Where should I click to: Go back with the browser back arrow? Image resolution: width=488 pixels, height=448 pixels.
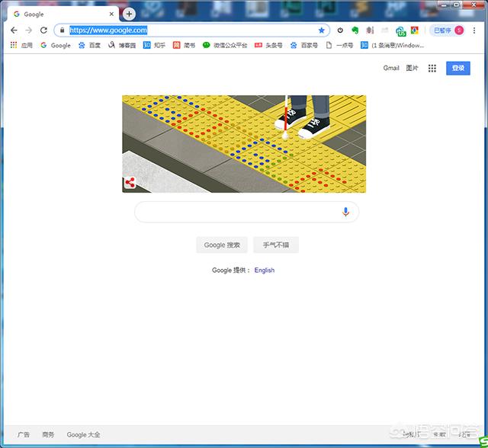click(14, 30)
